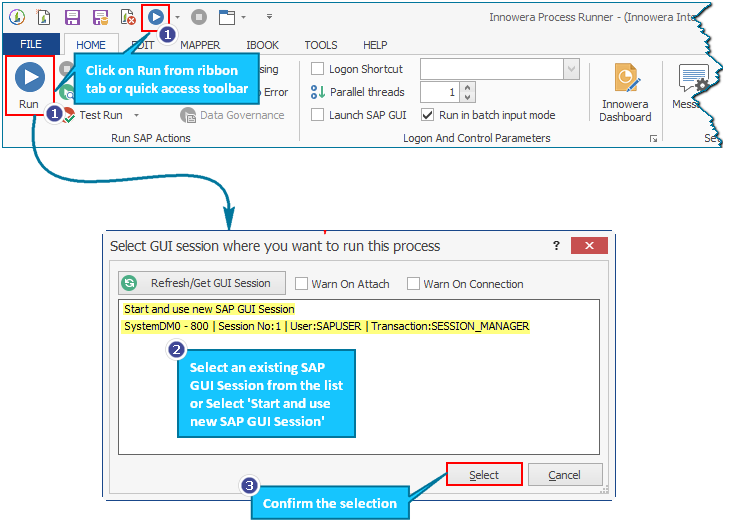Click the Save As icon in toolbar

tap(100, 17)
